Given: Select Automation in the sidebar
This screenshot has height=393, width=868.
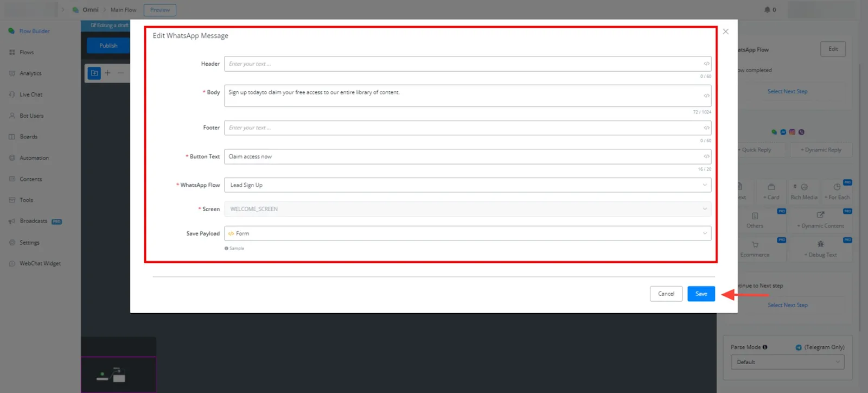Looking at the screenshot, I should pyautogui.click(x=34, y=158).
